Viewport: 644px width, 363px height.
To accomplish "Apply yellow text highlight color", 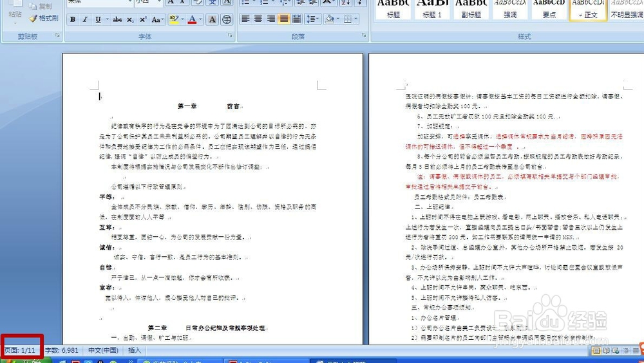I will pyautogui.click(x=174, y=19).
